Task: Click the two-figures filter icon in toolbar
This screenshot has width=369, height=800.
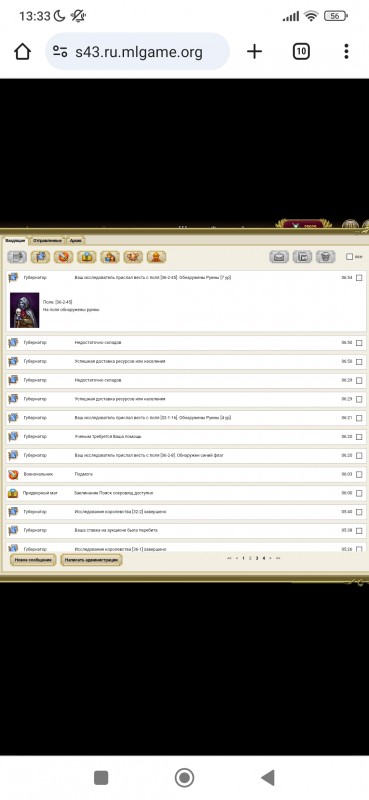Action: (x=110, y=257)
